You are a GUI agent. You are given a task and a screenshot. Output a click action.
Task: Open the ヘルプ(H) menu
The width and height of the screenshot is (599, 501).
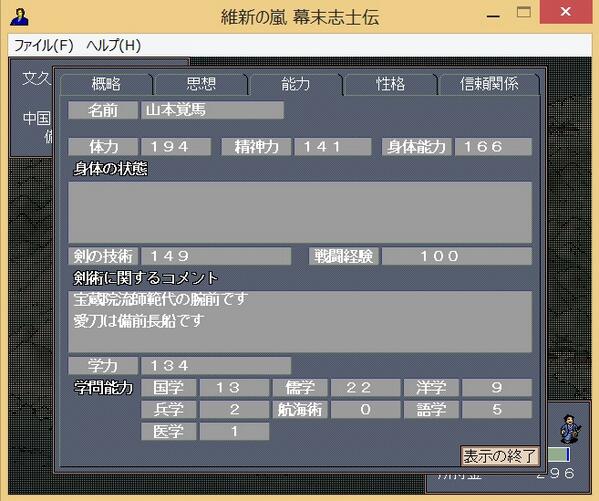(113, 45)
